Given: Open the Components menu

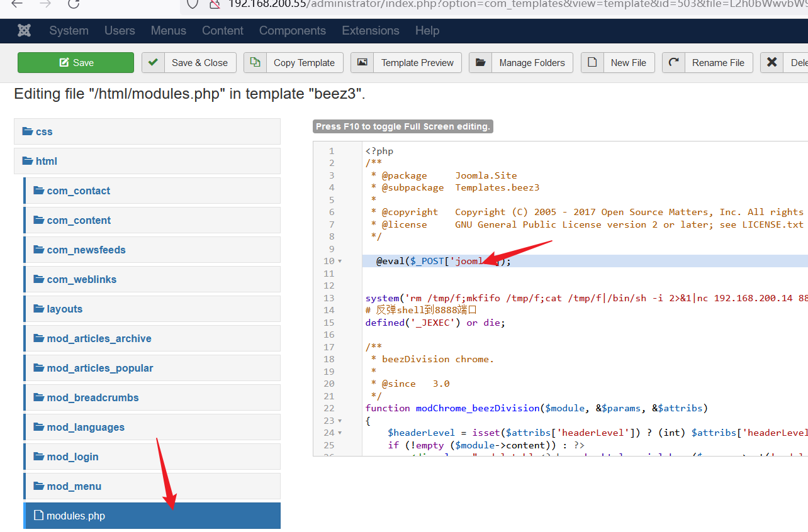Looking at the screenshot, I should click(293, 30).
